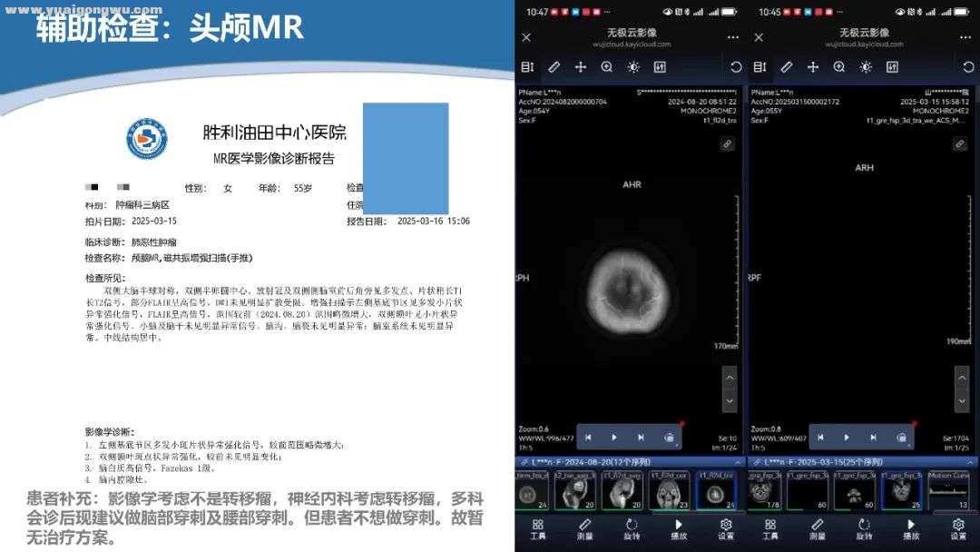Switch to 工具 tab in left viewer bottom bar
Image resolution: width=980 pixels, height=552 pixels.
(x=538, y=528)
